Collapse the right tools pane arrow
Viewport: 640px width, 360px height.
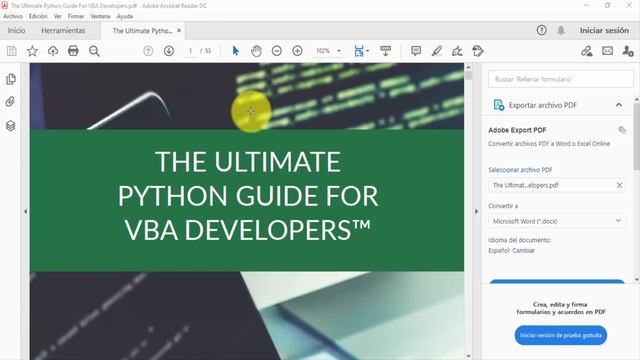(476, 211)
